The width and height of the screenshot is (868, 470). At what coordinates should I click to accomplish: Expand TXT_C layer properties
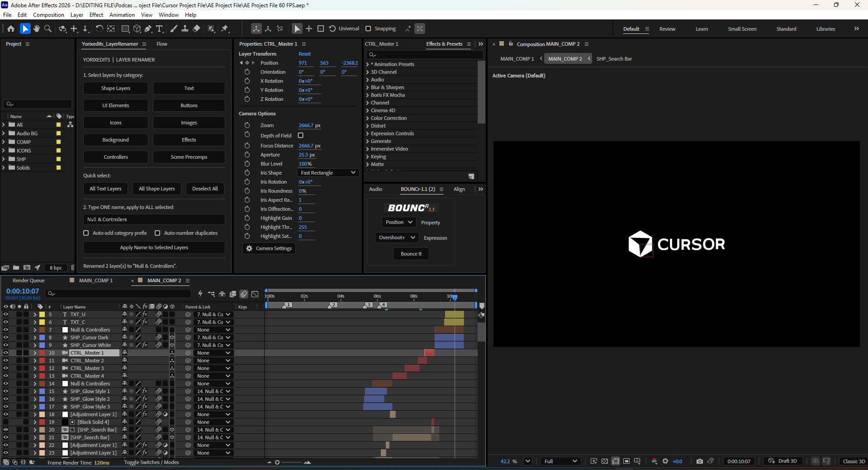pos(35,322)
